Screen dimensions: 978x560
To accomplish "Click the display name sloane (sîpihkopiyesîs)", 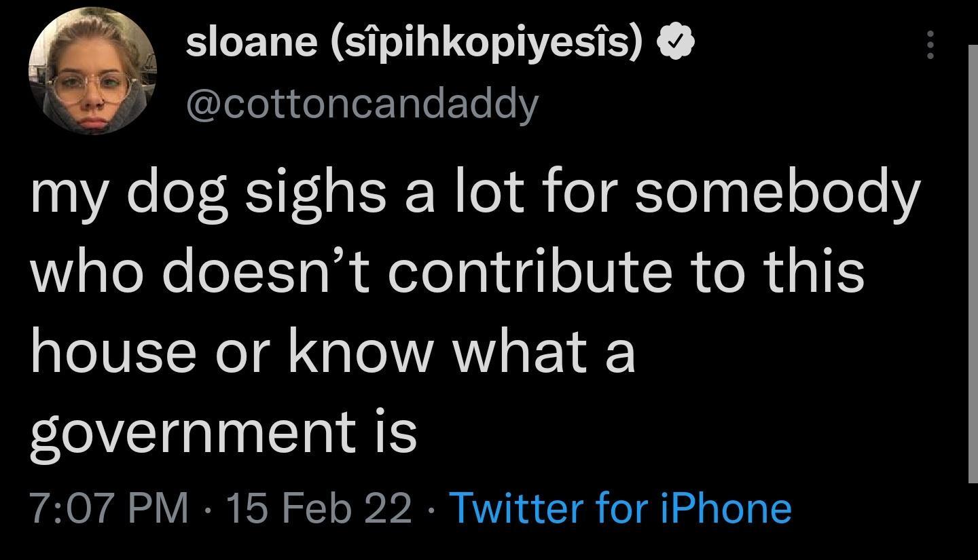I will [414, 42].
